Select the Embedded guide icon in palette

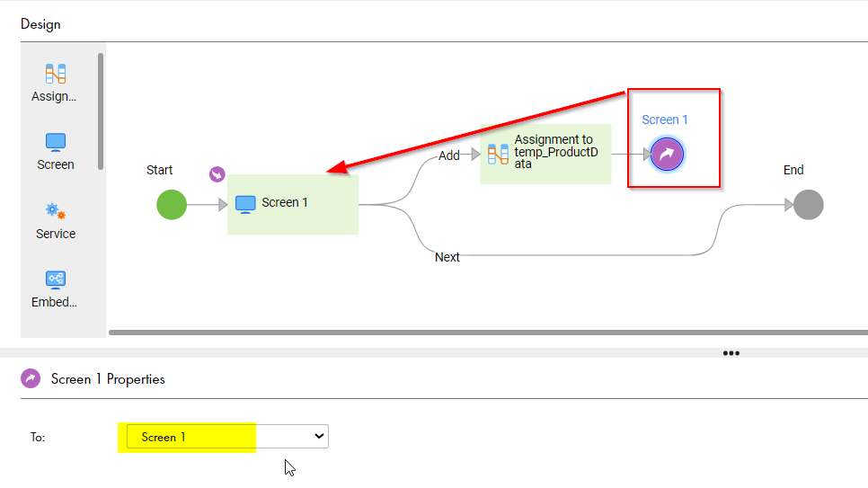point(56,279)
